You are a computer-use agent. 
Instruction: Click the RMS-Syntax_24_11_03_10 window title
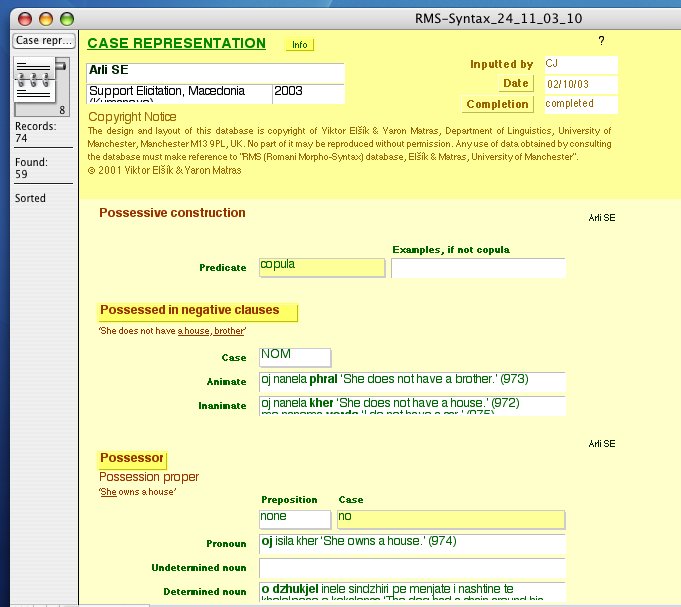click(498, 19)
